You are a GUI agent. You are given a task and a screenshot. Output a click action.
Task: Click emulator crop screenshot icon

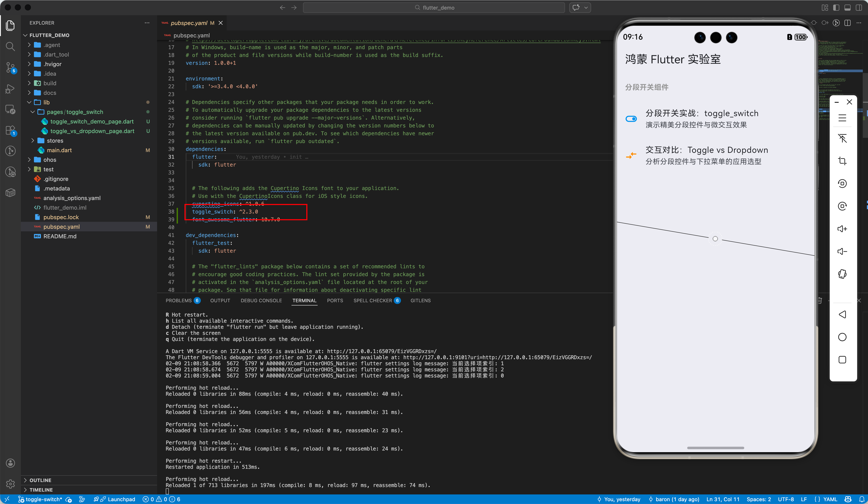coord(842,161)
